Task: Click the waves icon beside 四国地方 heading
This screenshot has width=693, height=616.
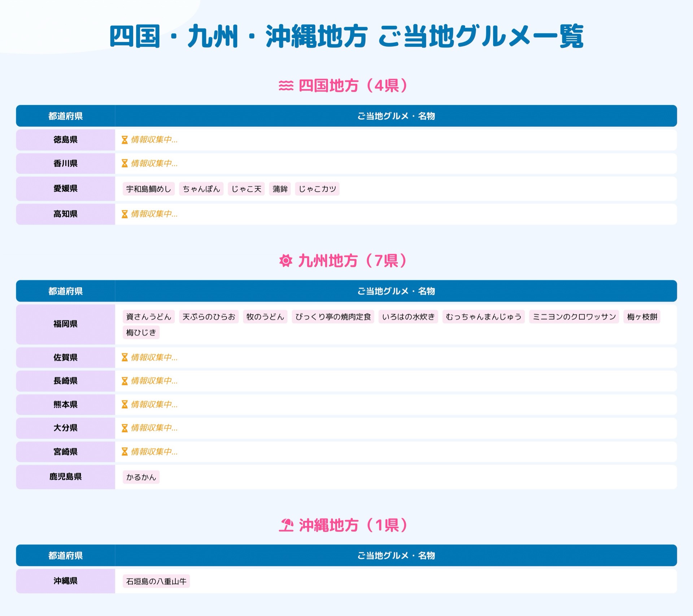Action: 286,86
